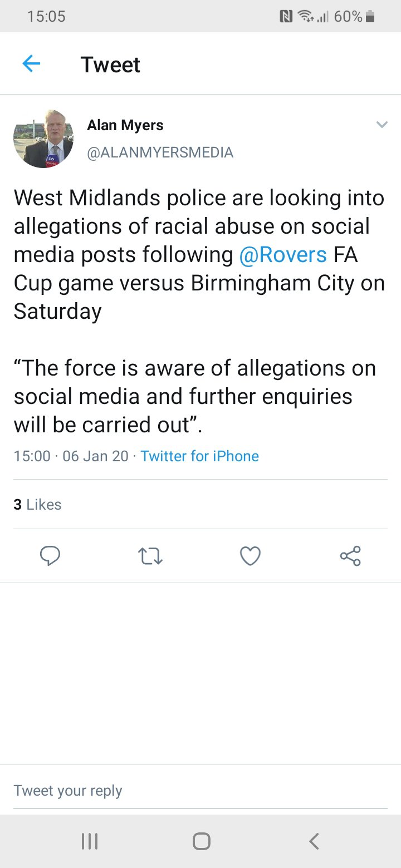Tap the Twitter for iPhone link
This screenshot has width=401, height=868.
(199, 456)
